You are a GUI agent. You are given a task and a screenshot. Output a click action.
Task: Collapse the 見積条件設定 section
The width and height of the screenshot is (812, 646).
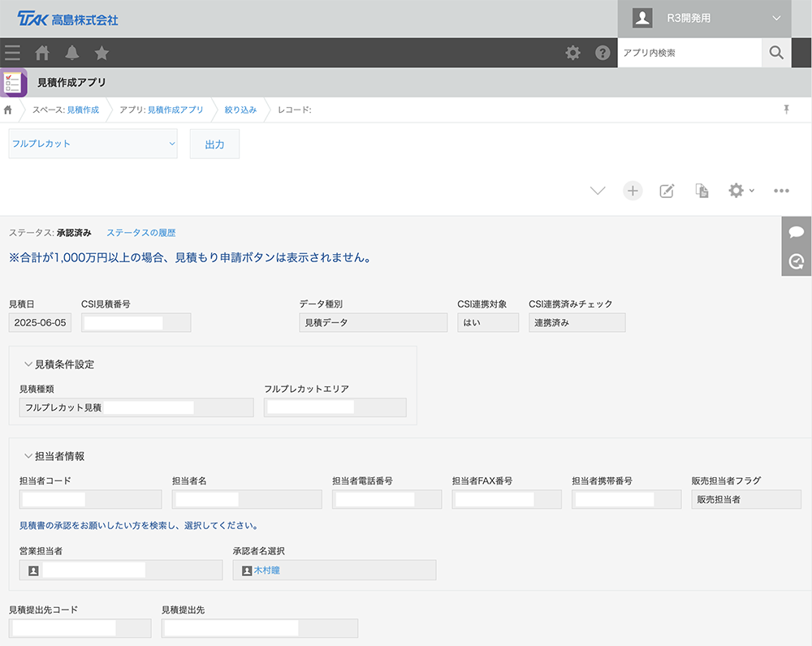click(28, 364)
